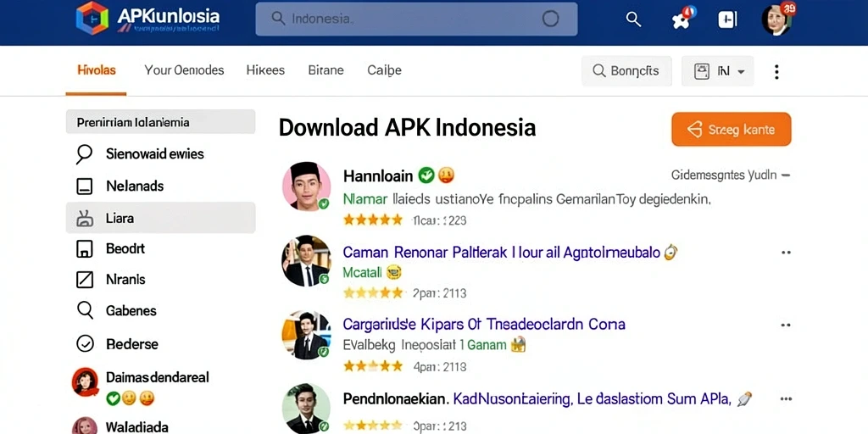Click the Daimasdendareal avatar icon
Image resolution: width=868 pixels, height=434 pixels.
85,381
